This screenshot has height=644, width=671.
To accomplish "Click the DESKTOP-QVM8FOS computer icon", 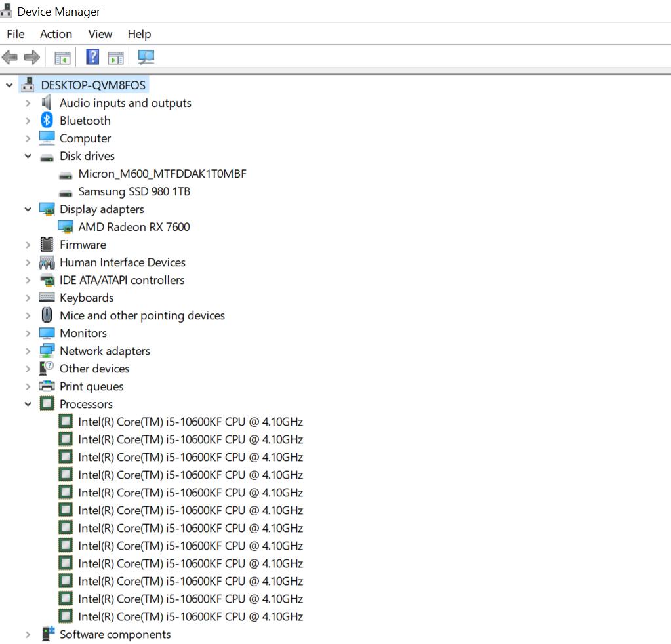I will [28, 85].
